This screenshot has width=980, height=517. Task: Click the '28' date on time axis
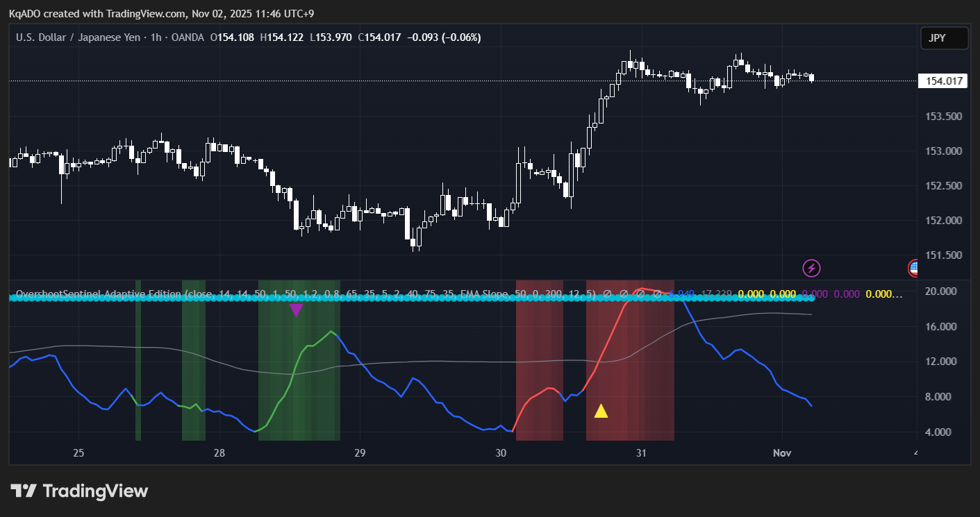coord(219,453)
